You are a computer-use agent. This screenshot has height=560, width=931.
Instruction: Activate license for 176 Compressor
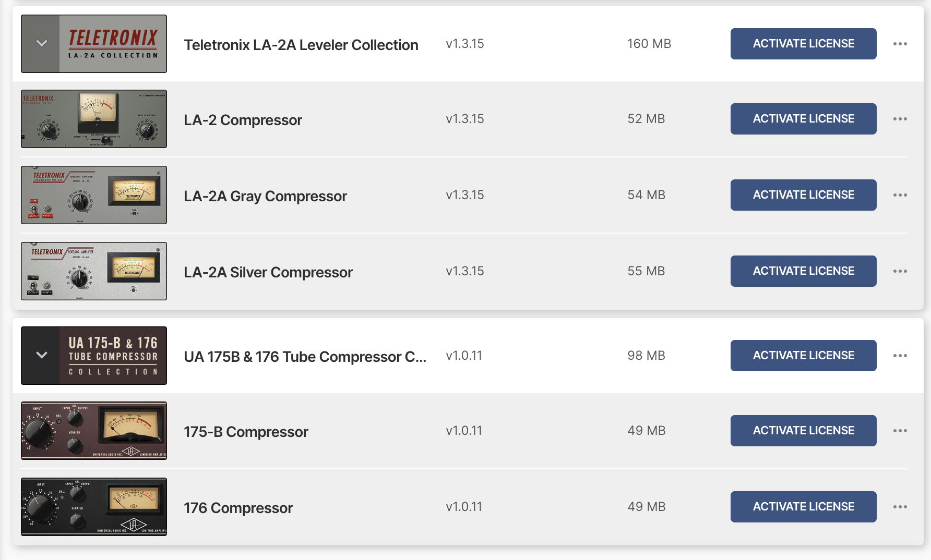pyautogui.click(x=803, y=507)
